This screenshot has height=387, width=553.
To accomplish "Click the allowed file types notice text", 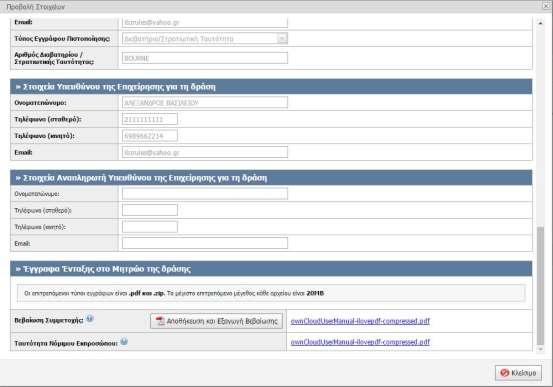I will 174,293.
